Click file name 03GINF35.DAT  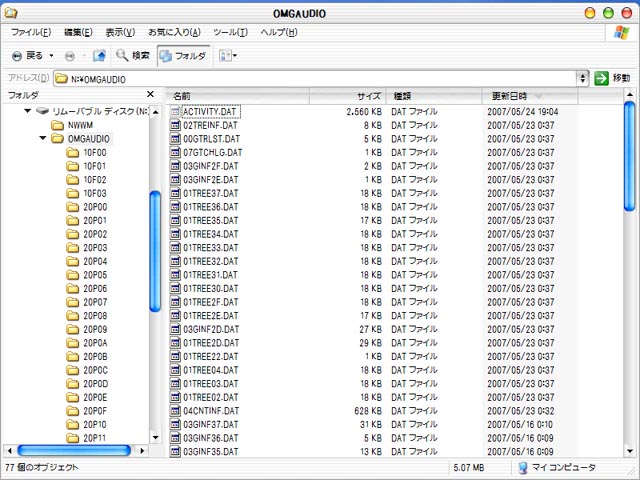click(x=211, y=452)
